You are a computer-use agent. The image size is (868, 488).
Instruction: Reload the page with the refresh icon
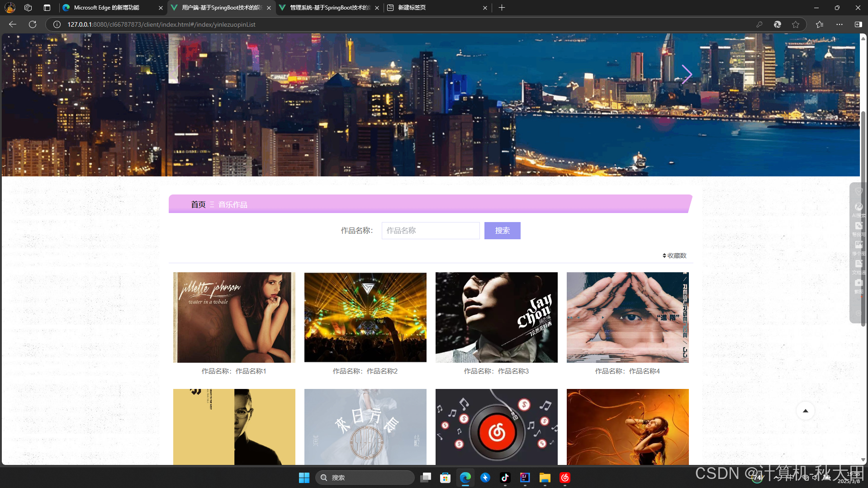coord(33,24)
